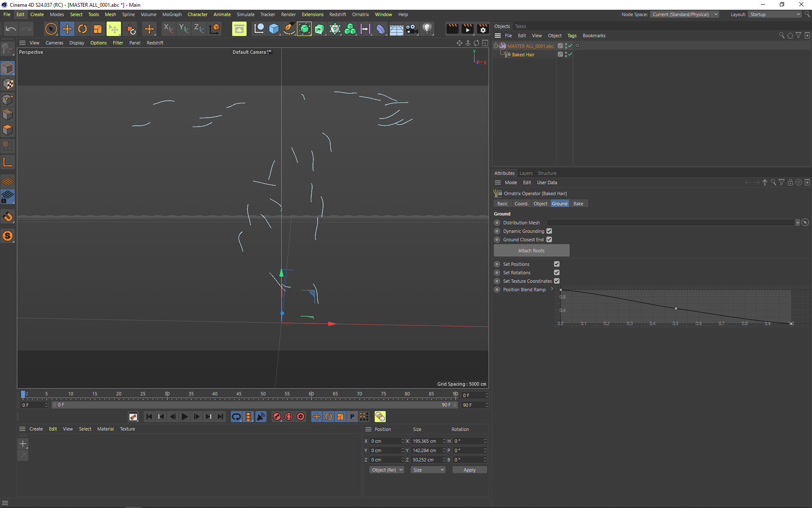
Task: Open the Node Space dropdown
Action: tap(684, 14)
